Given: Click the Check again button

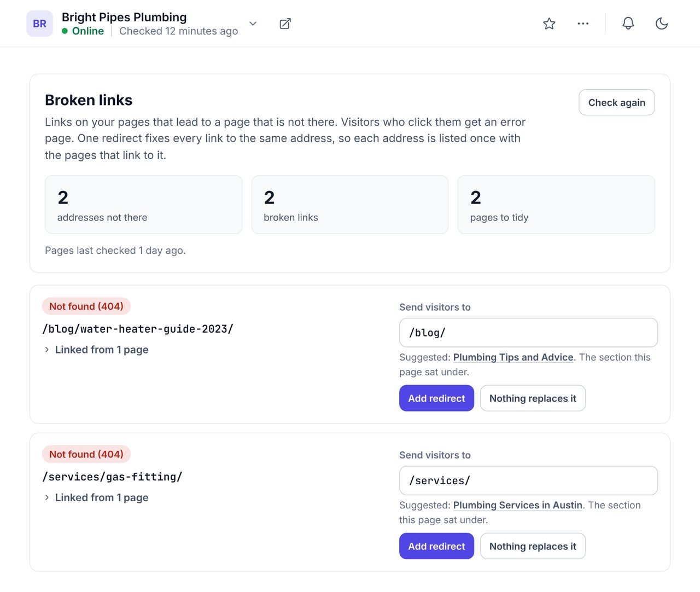Looking at the screenshot, I should click(x=616, y=102).
